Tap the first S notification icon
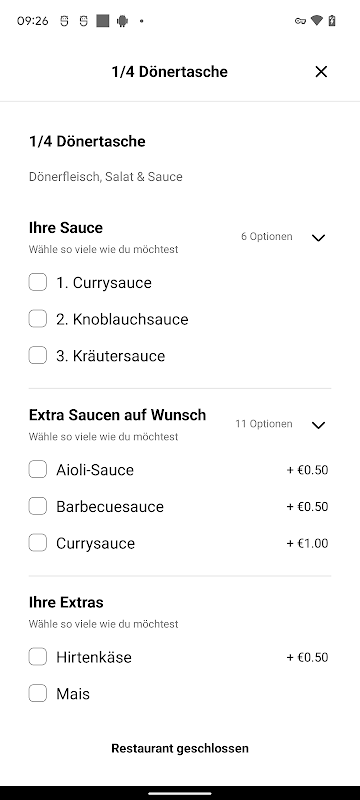Image resolution: width=360 pixels, height=800 pixels. coord(64,21)
